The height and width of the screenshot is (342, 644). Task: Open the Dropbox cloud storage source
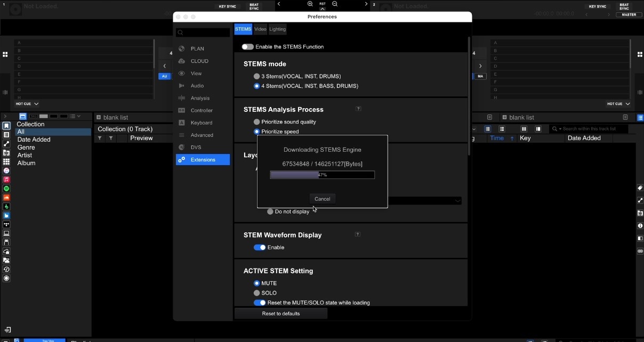[6, 216]
